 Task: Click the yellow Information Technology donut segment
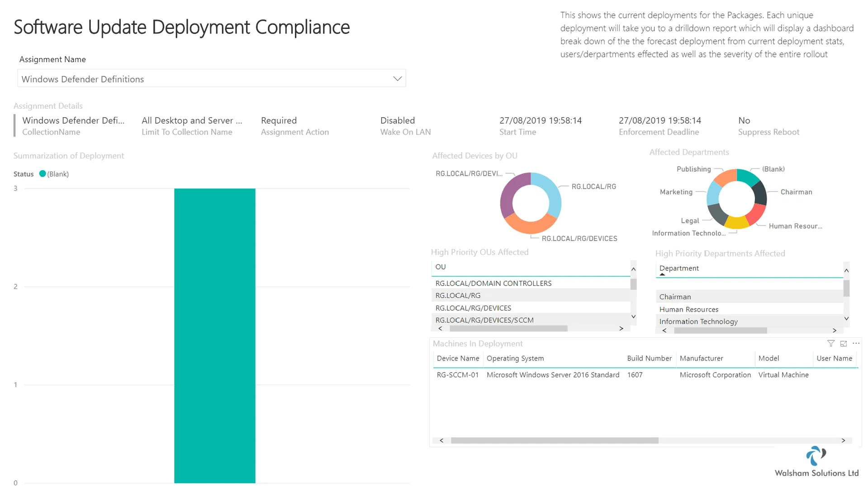coord(736,222)
